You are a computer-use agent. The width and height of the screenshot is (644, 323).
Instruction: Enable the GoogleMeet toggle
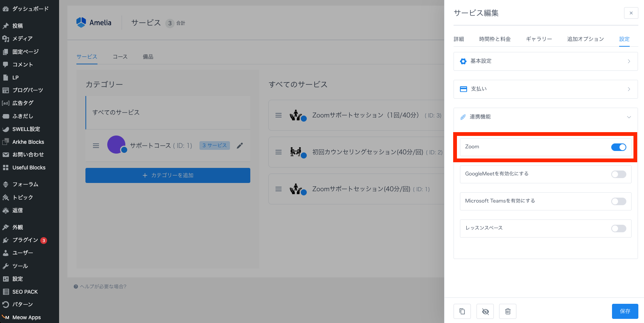point(618,174)
